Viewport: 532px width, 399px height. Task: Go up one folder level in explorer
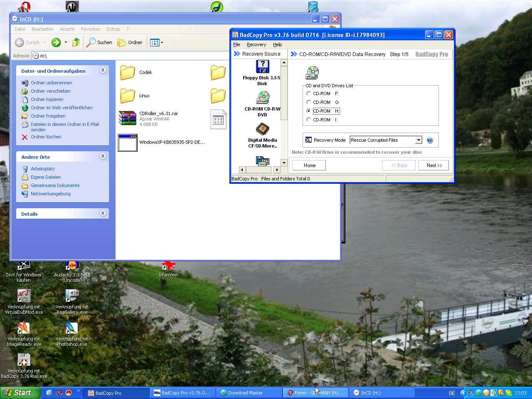76,42
